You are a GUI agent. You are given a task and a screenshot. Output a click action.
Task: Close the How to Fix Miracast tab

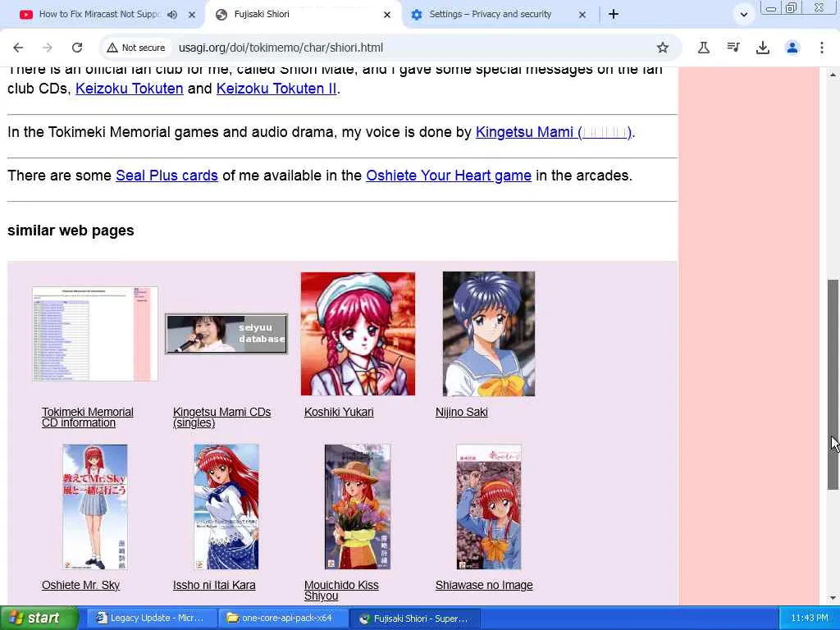(192, 15)
